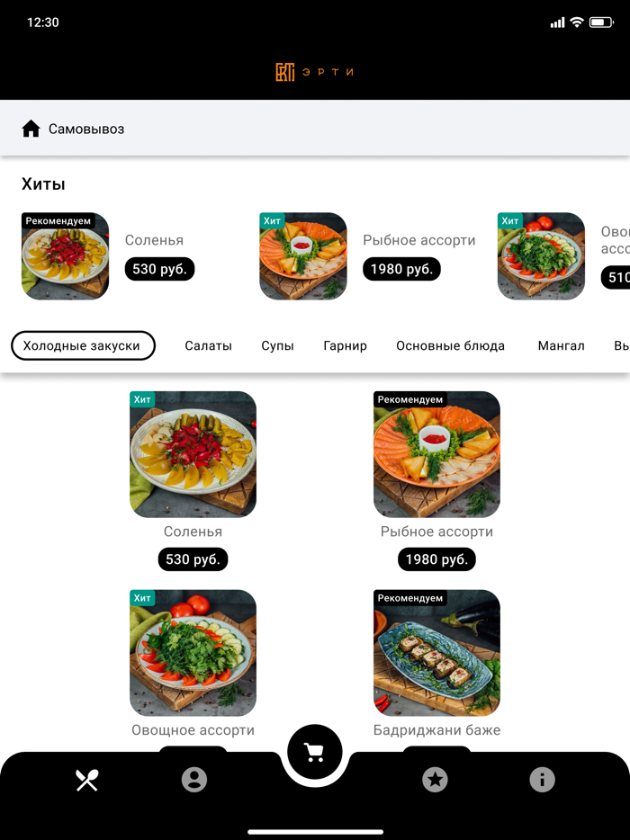Check the battery icon in status bar

coord(601,22)
